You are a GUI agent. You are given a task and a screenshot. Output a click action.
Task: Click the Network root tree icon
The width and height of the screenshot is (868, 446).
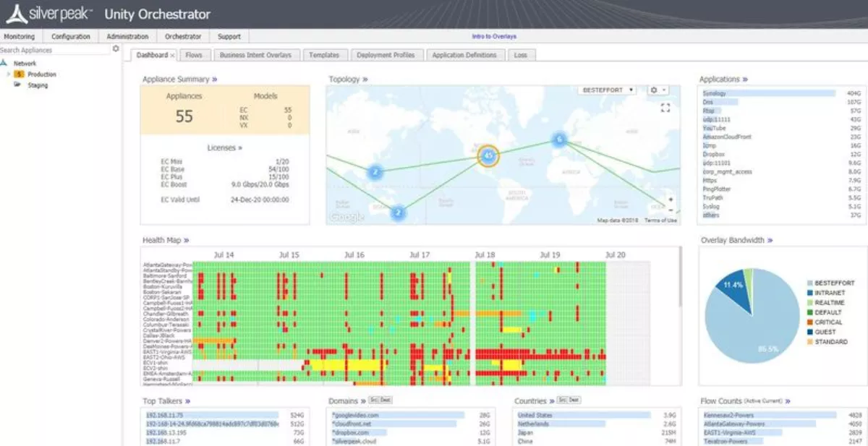(x=5, y=64)
